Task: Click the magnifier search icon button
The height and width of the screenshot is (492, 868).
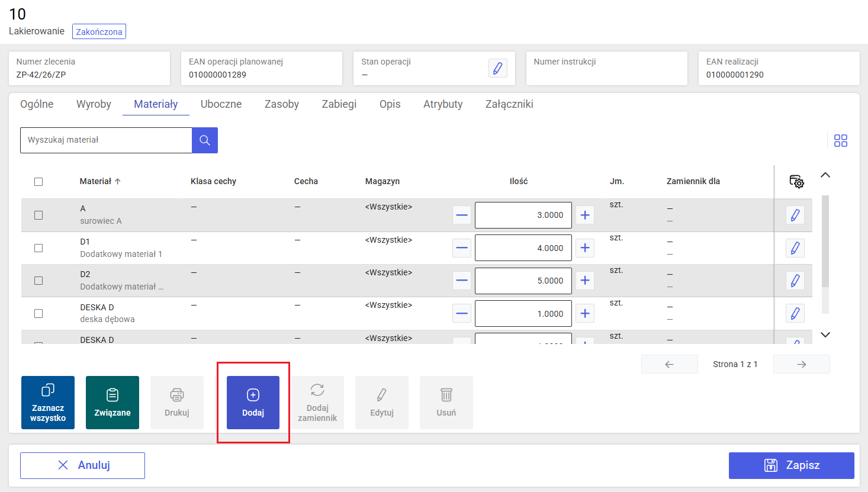Action: [205, 140]
